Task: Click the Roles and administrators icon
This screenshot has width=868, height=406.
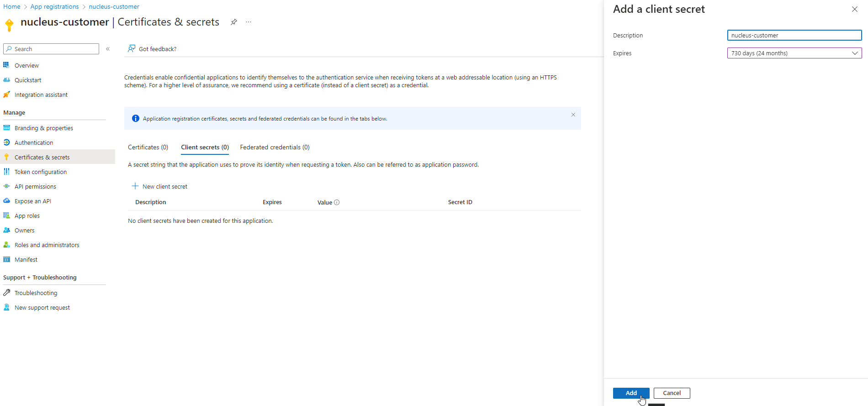Action: [6, 245]
